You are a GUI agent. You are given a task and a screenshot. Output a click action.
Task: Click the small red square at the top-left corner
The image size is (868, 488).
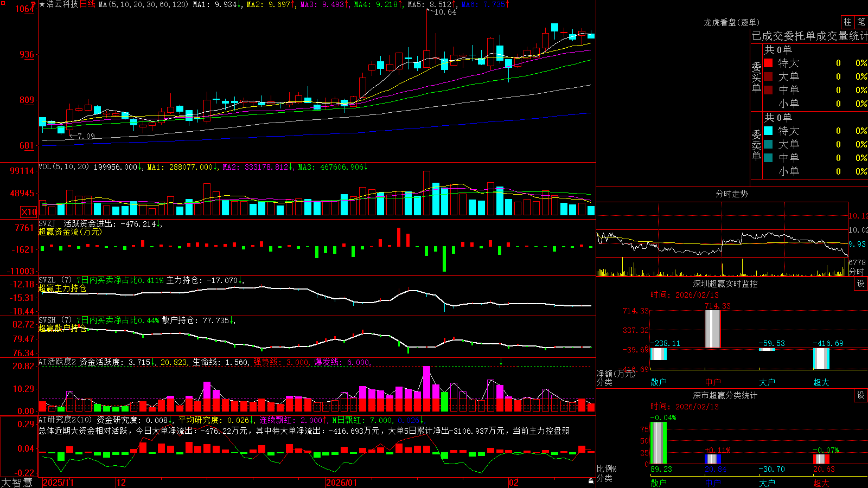click(x=2, y=2)
